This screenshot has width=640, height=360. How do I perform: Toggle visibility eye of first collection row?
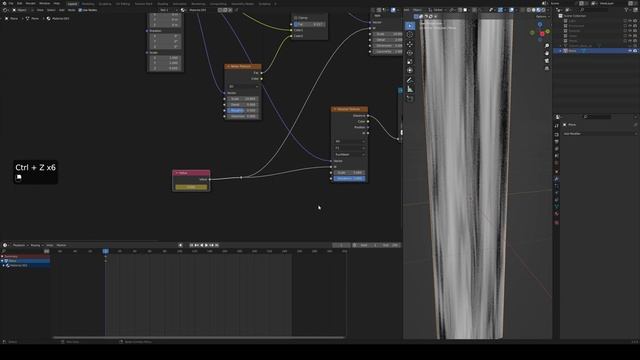[x=630, y=20]
